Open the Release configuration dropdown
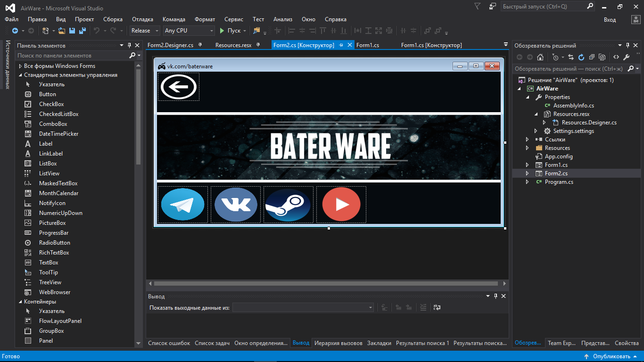The image size is (644, 362). point(145,31)
